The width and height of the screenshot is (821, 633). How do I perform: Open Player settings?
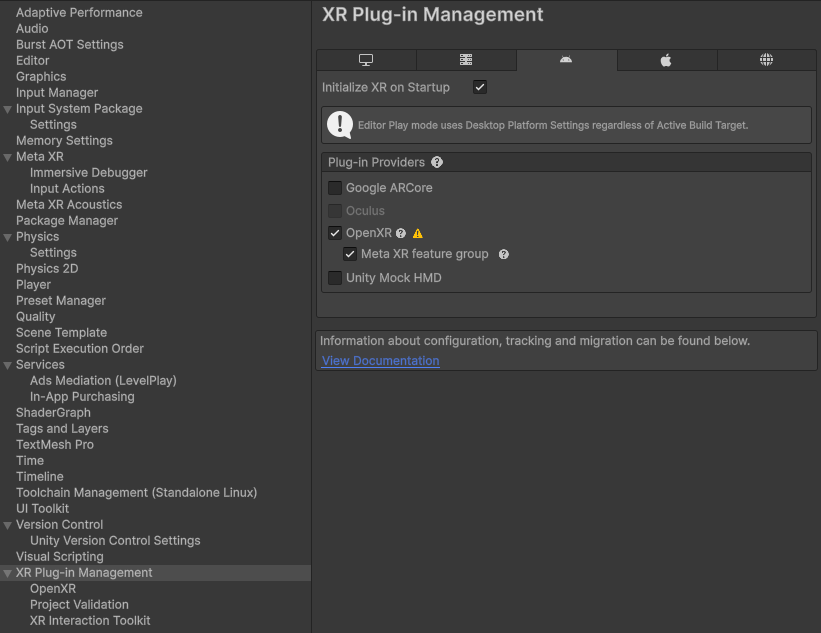[33, 285]
